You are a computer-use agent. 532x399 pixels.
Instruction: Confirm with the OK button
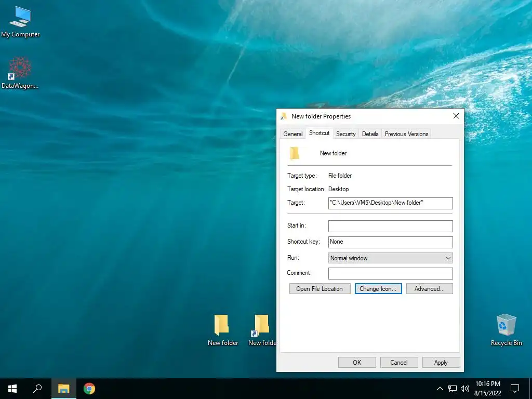pos(357,362)
